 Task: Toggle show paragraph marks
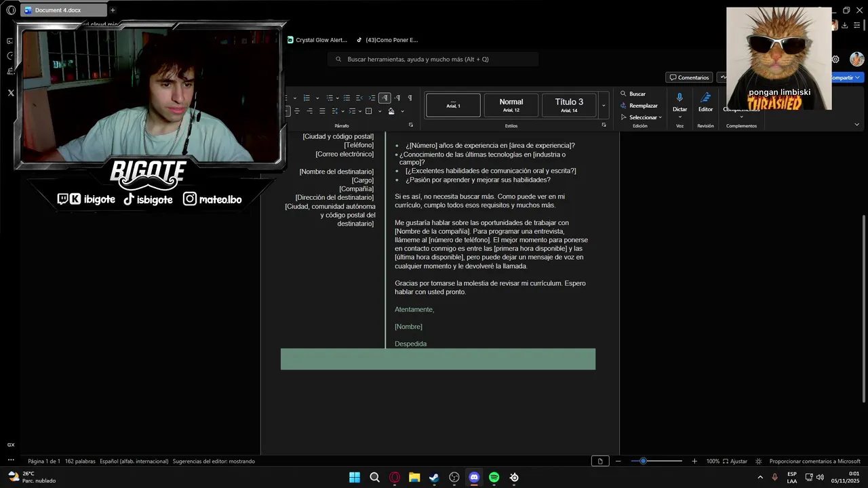tap(410, 98)
